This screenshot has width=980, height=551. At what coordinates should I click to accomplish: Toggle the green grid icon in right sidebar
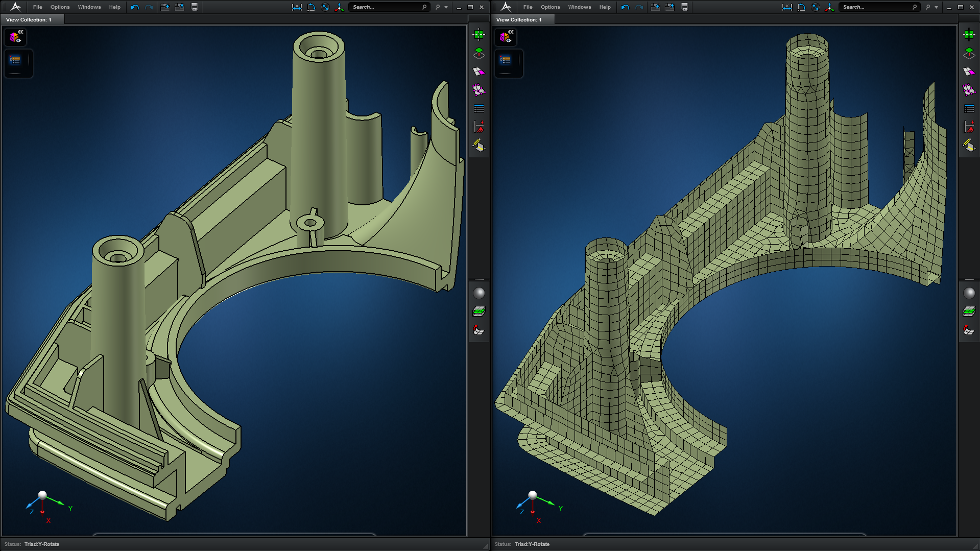tap(479, 34)
